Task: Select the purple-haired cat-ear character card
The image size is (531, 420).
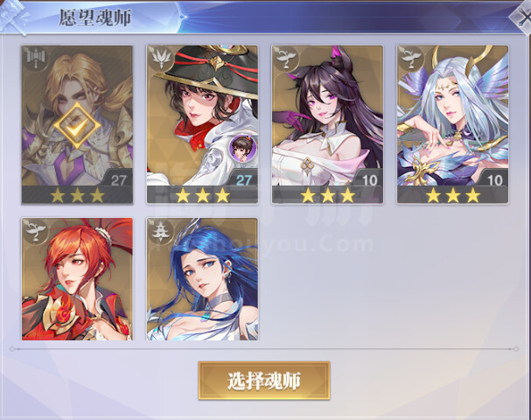Action: point(327,124)
